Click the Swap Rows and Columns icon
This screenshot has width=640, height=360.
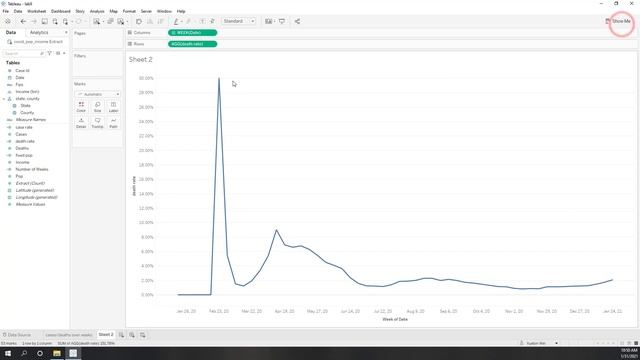point(139,21)
